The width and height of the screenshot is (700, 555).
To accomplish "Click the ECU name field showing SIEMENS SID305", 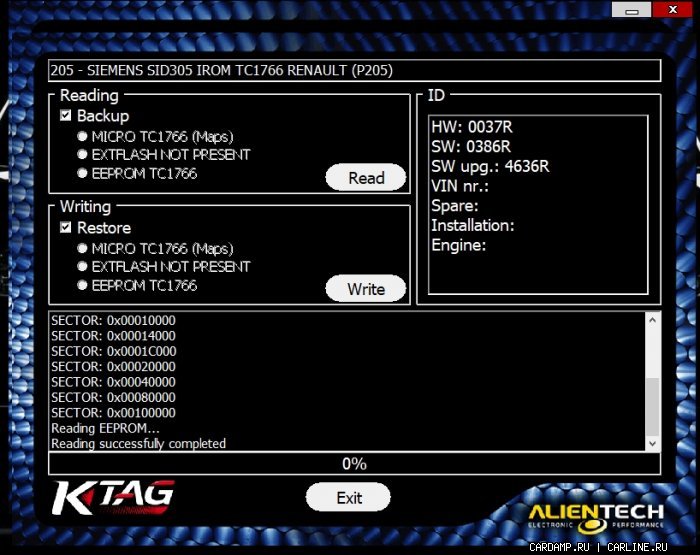I will [354, 71].
